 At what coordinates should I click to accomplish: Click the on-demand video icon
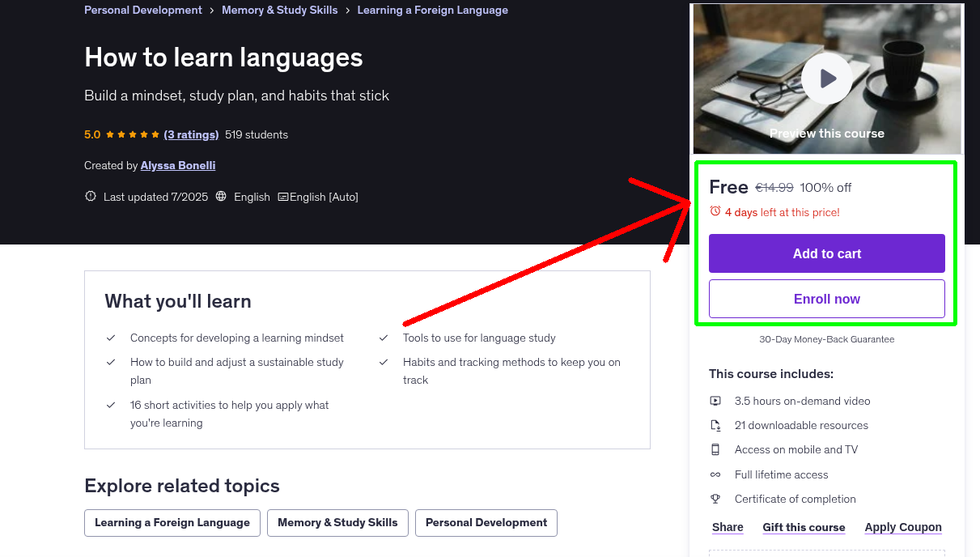coord(715,401)
